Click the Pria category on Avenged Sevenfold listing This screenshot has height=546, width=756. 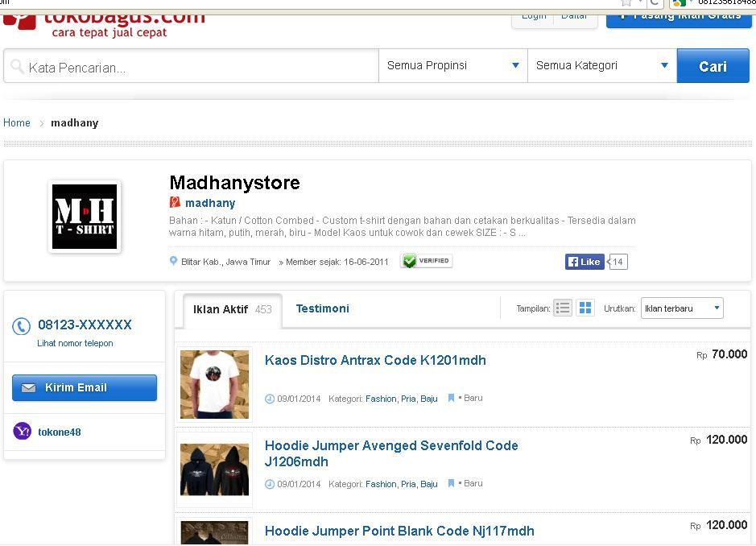point(408,484)
